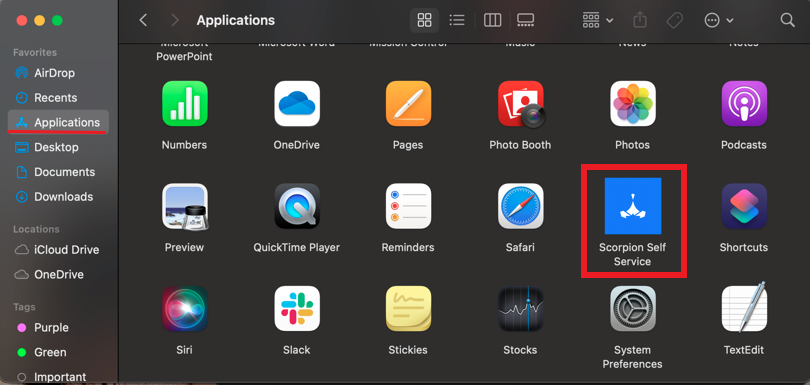Select the Preview app icon
810x385 pixels.
(184, 206)
